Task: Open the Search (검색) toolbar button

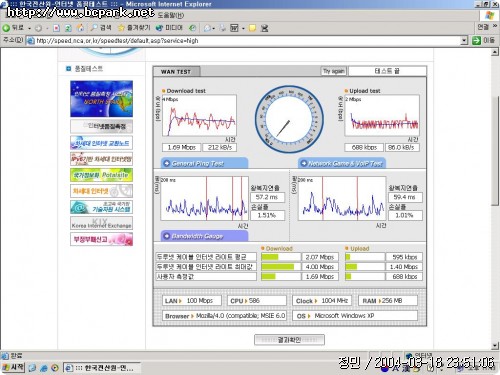Action: (101, 28)
